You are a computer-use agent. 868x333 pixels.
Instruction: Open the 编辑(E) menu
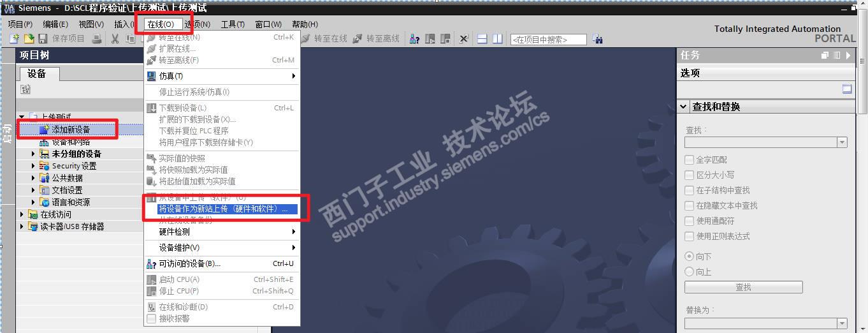(55, 24)
